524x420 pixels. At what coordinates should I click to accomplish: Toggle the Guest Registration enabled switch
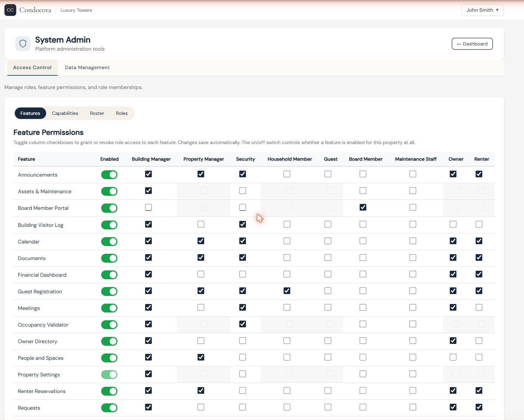pyautogui.click(x=109, y=291)
